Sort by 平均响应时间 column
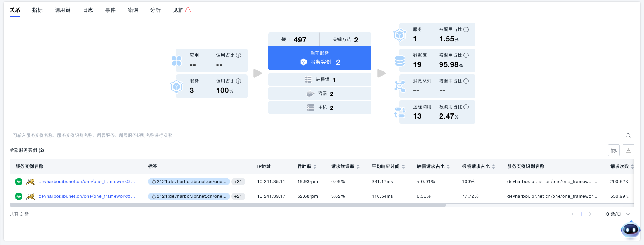 click(x=403, y=167)
